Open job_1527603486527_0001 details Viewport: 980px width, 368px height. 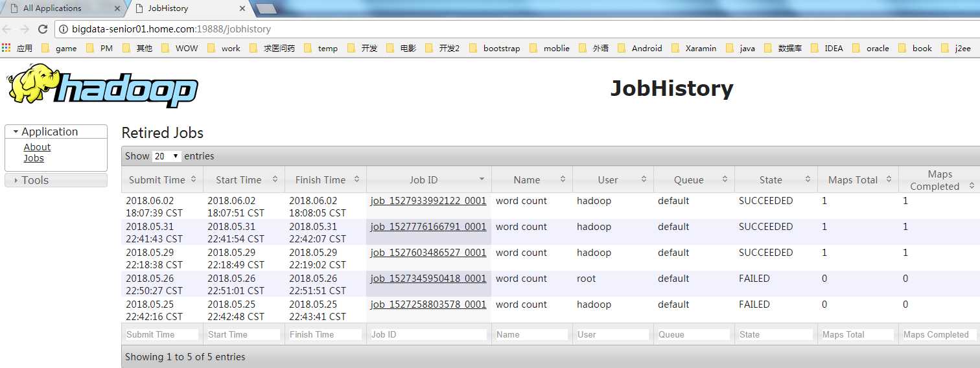(x=428, y=253)
